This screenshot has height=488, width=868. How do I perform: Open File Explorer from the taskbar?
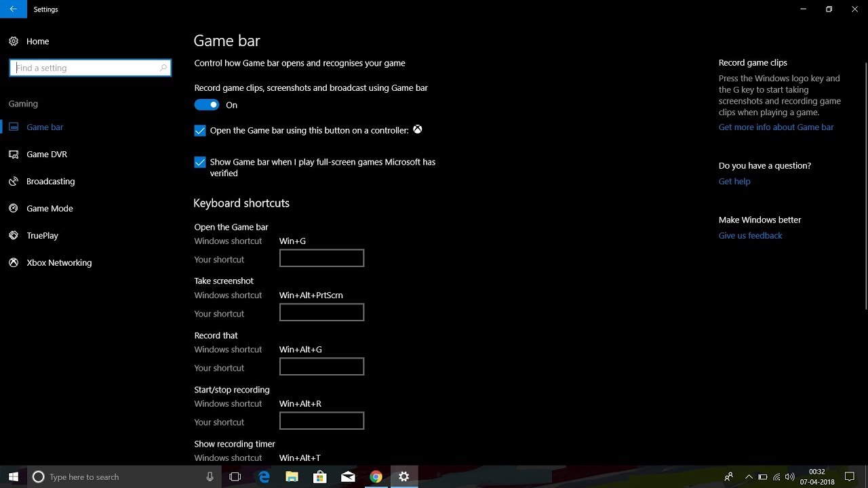click(x=292, y=476)
